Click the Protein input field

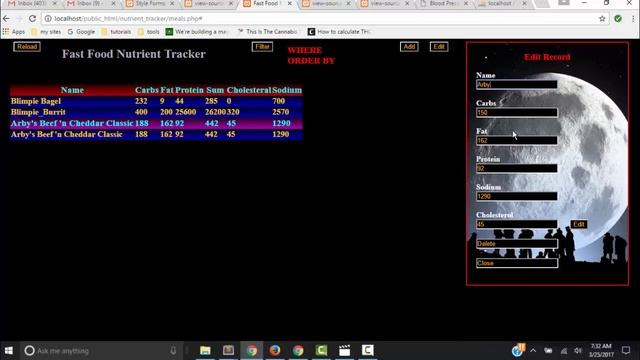(x=516, y=168)
